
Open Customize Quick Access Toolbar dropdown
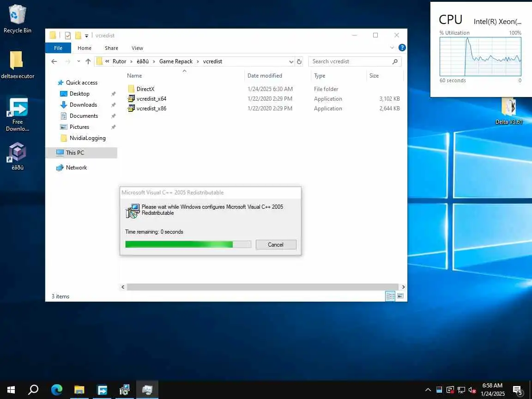pyautogui.click(x=86, y=36)
